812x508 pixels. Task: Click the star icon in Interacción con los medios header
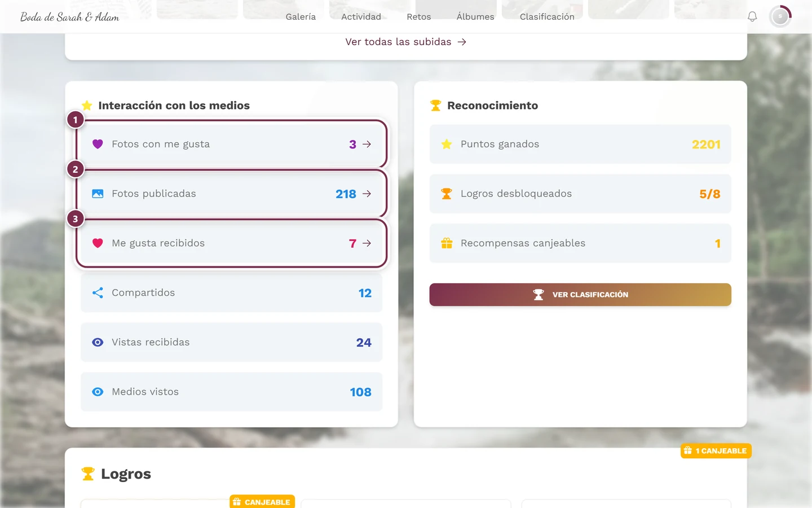point(87,106)
